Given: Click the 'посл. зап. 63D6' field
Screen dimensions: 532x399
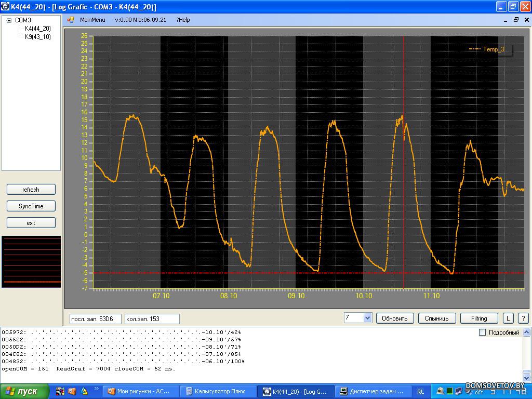Looking at the screenshot, I should tap(96, 319).
